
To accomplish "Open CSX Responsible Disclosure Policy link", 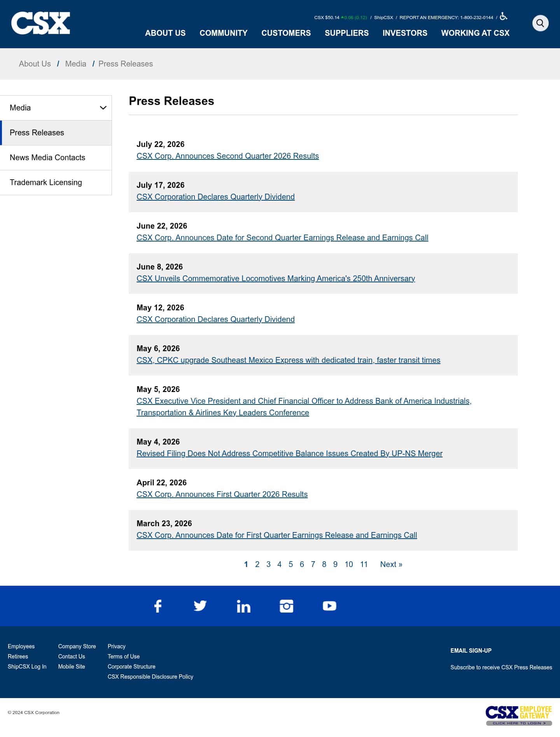I will pos(150,677).
